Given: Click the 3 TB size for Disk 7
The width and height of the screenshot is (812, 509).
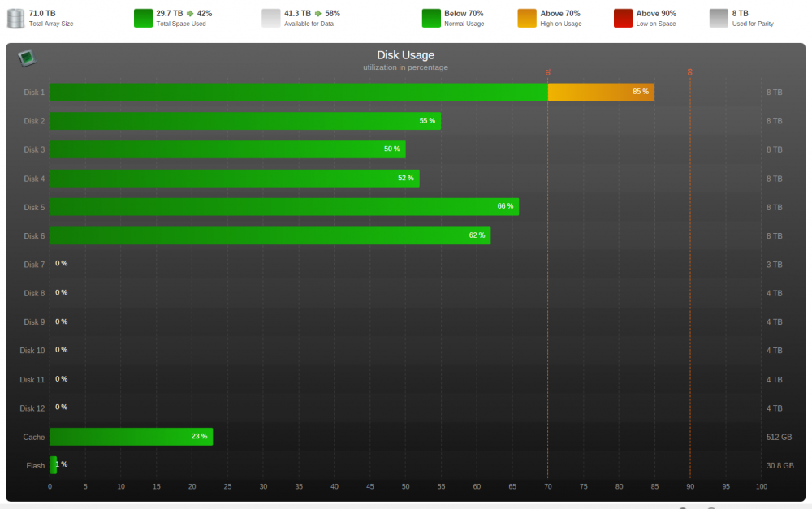Looking at the screenshot, I should point(774,265).
